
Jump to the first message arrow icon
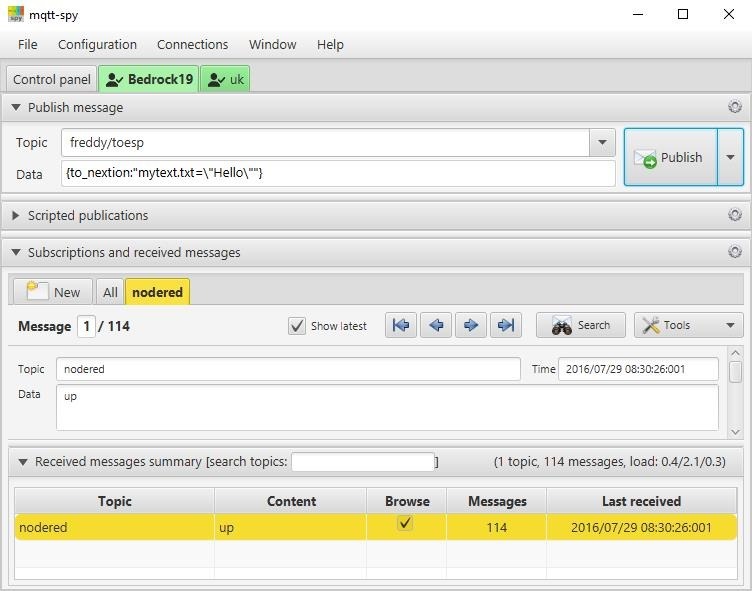(401, 325)
